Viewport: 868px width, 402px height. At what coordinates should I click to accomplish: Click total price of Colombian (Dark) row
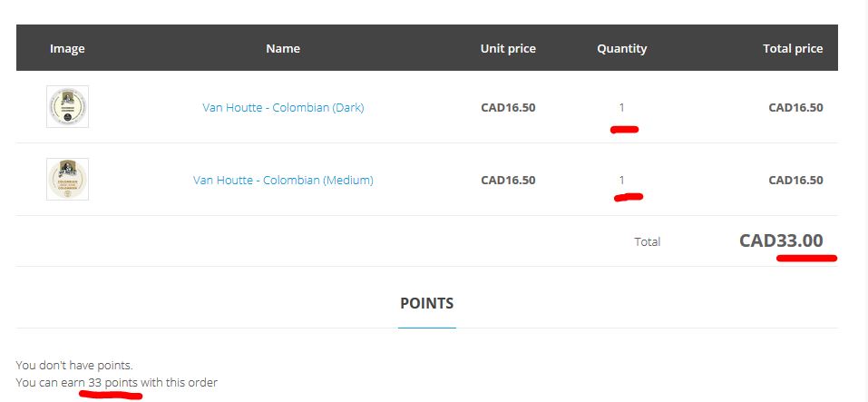(x=795, y=107)
